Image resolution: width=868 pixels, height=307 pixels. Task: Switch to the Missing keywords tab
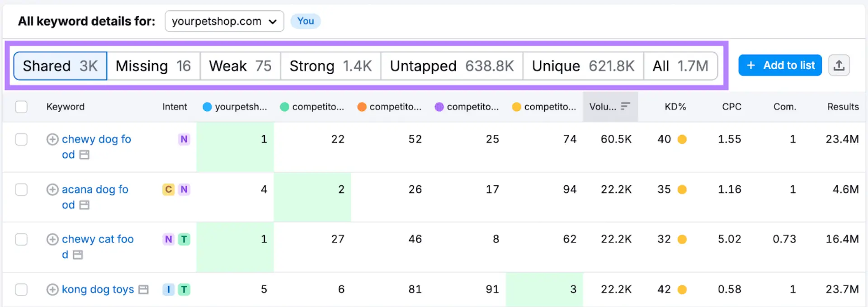click(x=153, y=66)
